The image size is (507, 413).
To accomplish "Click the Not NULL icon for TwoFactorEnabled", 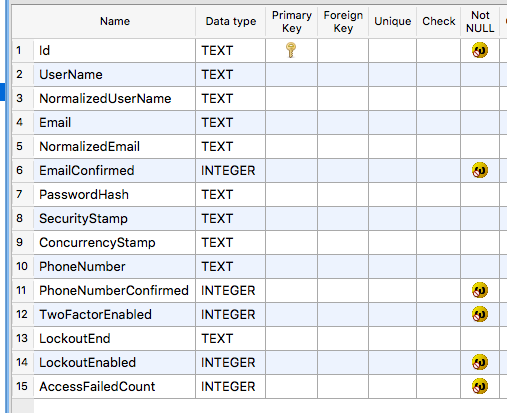I will click(480, 314).
